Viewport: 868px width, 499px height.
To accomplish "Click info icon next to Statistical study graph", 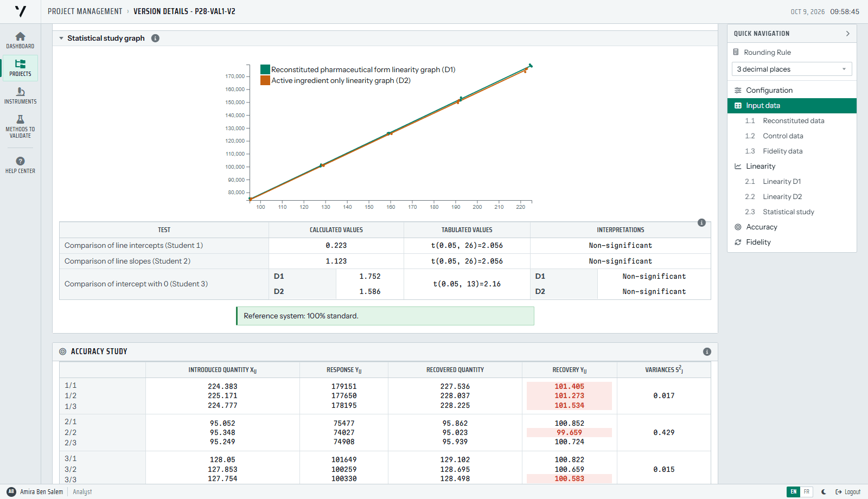I will [x=155, y=38].
